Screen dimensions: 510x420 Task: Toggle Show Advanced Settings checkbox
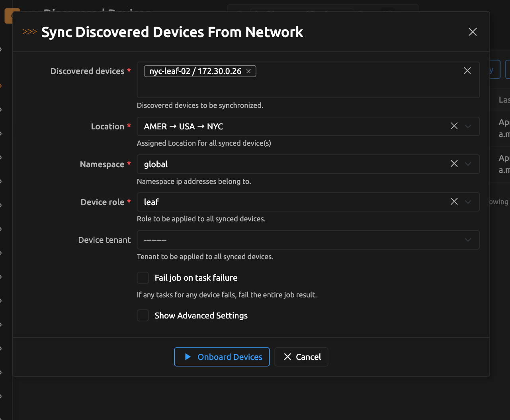click(x=143, y=316)
